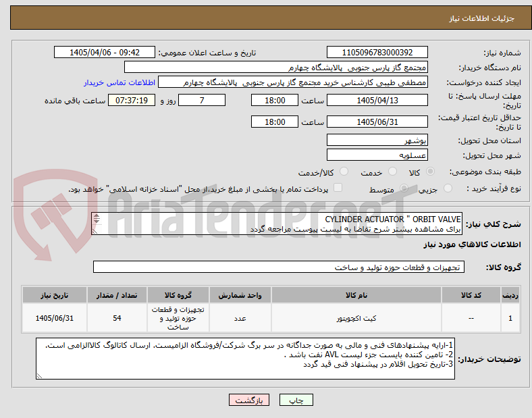The image size is (532, 418).
Task: Click the بازگشت back button
Action: coord(249,400)
